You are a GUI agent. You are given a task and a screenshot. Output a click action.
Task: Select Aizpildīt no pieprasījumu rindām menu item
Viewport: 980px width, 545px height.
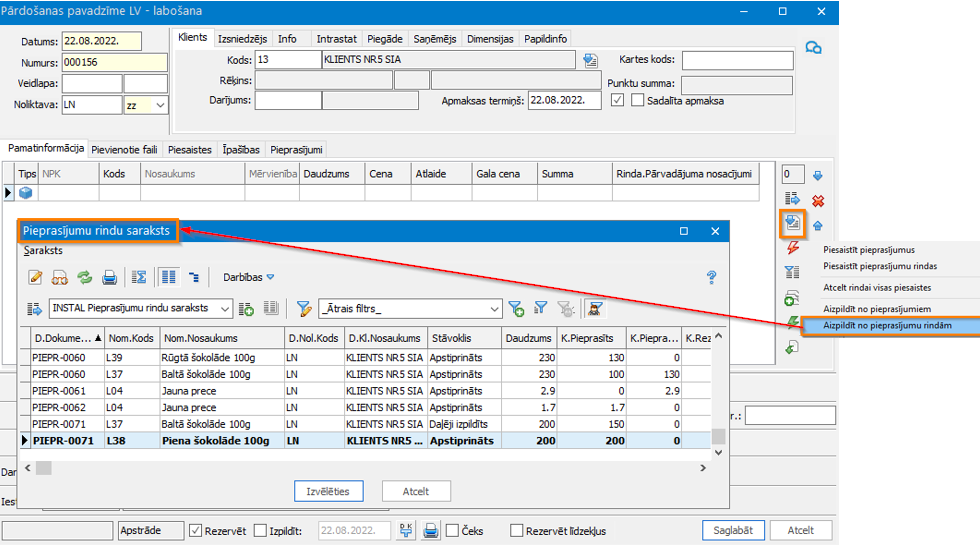tap(886, 326)
